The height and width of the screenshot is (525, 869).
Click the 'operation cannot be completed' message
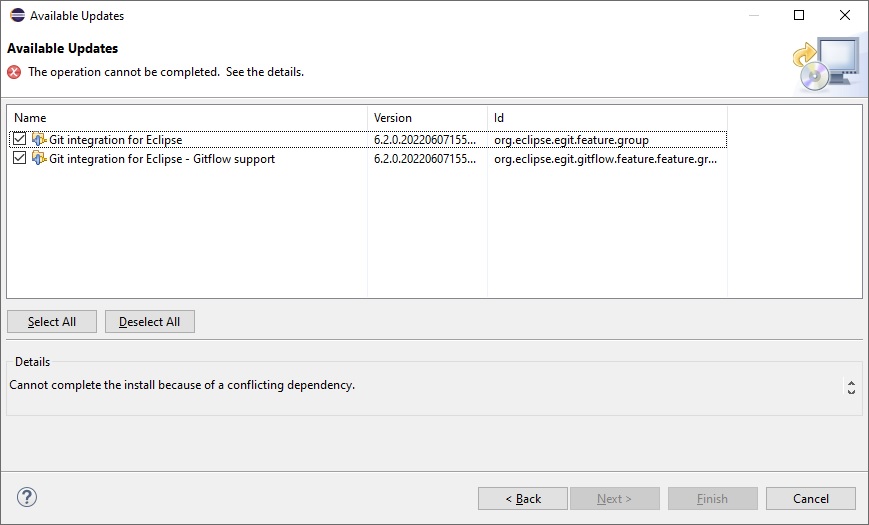tap(166, 72)
